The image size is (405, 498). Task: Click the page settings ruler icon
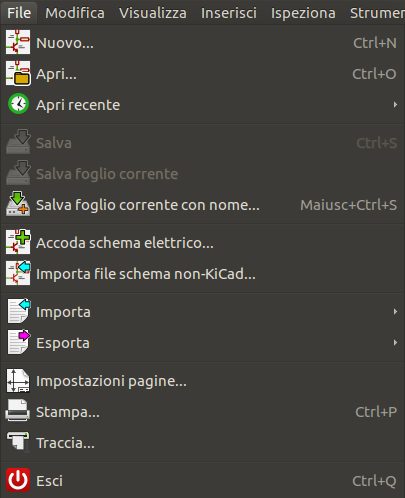(18, 380)
